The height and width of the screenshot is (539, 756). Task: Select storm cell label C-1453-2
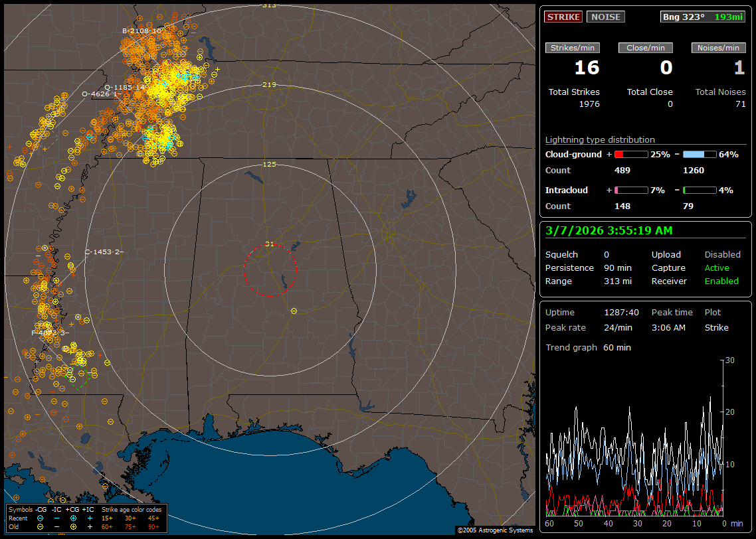click(103, 252)
